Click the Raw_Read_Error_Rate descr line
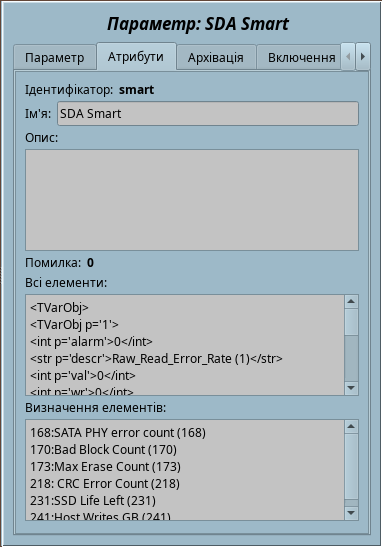 coord(156,359)
